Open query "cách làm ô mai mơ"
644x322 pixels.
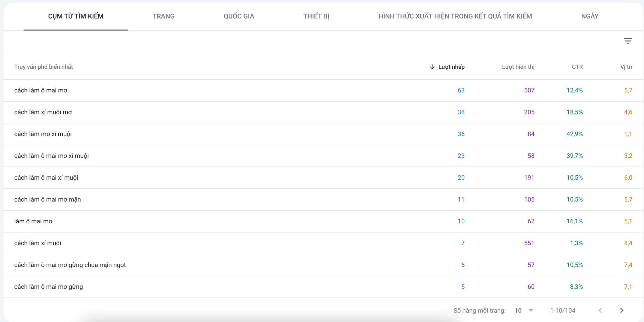point(41,90)
